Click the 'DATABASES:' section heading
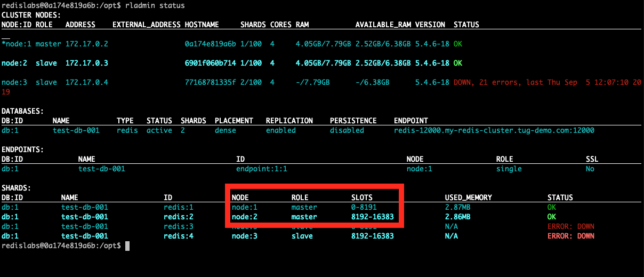This screenshot has height=277, width=644. pos(23,111)
